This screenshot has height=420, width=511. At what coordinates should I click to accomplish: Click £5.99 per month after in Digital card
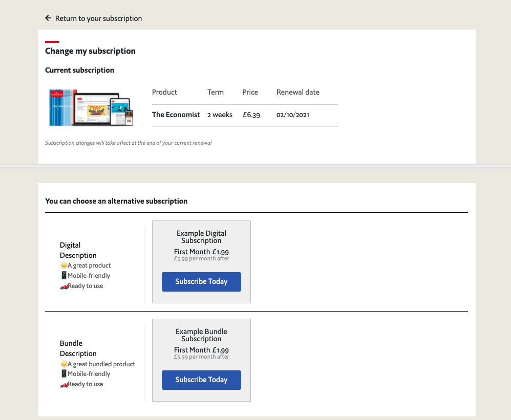(x=201, y=258)
